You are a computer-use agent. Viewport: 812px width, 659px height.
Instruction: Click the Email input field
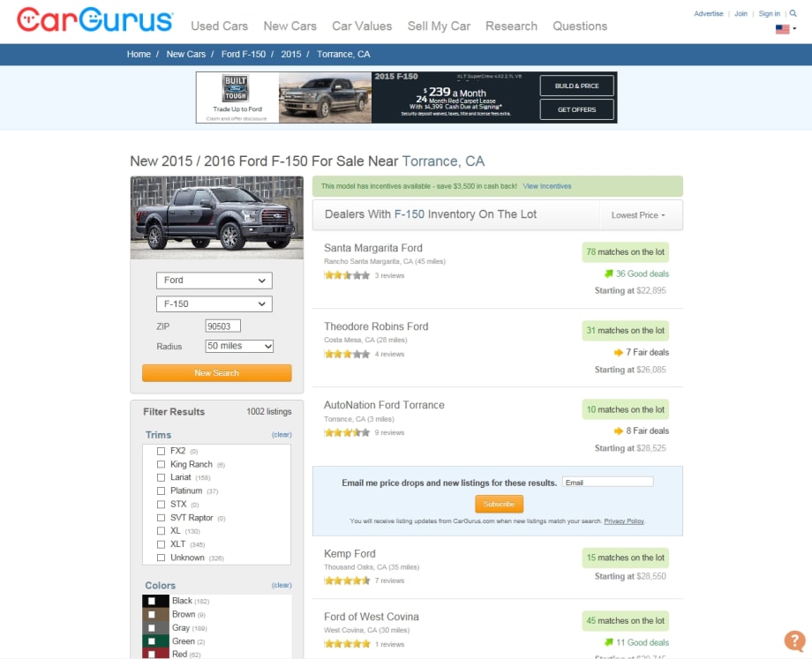coord(609,481)
